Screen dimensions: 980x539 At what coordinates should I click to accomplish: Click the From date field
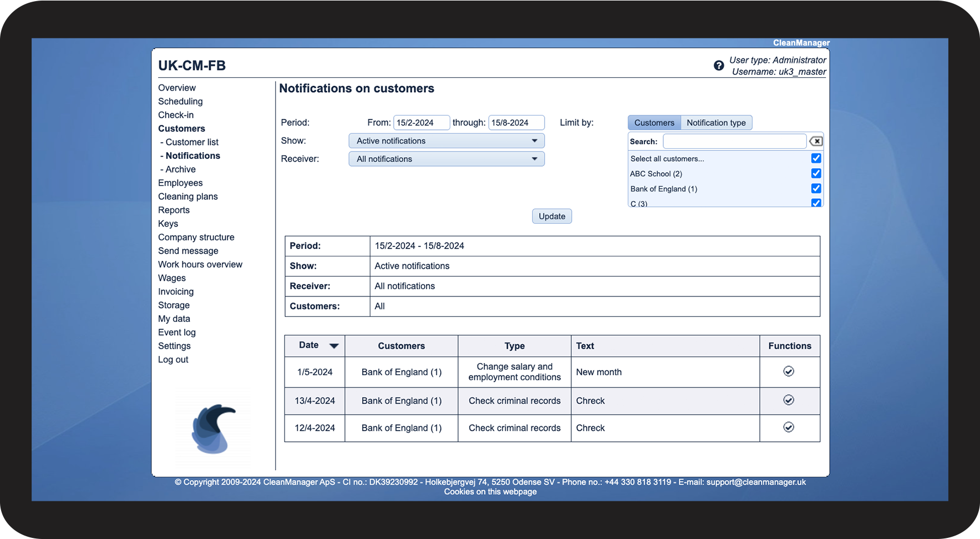(x=421, y=123)
